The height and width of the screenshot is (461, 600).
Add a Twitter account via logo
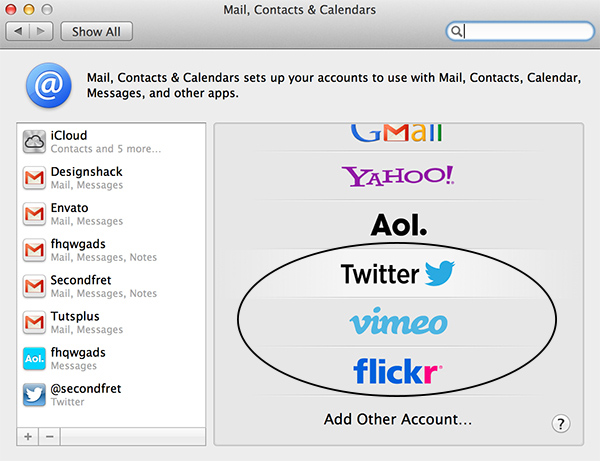coord(398,274)
